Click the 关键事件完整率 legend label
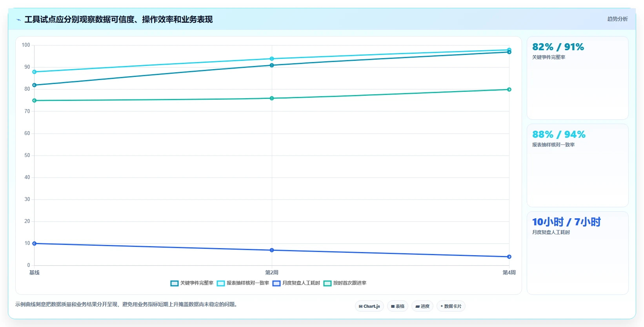Image resolution: width=644 pixels, height=327 pixels. [197, 283]
